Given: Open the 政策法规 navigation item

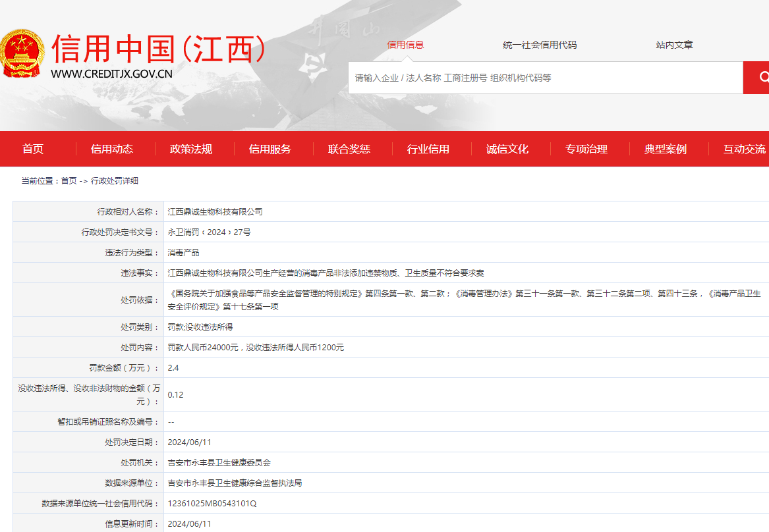Looking at the screenshot, I should point(191,149).
